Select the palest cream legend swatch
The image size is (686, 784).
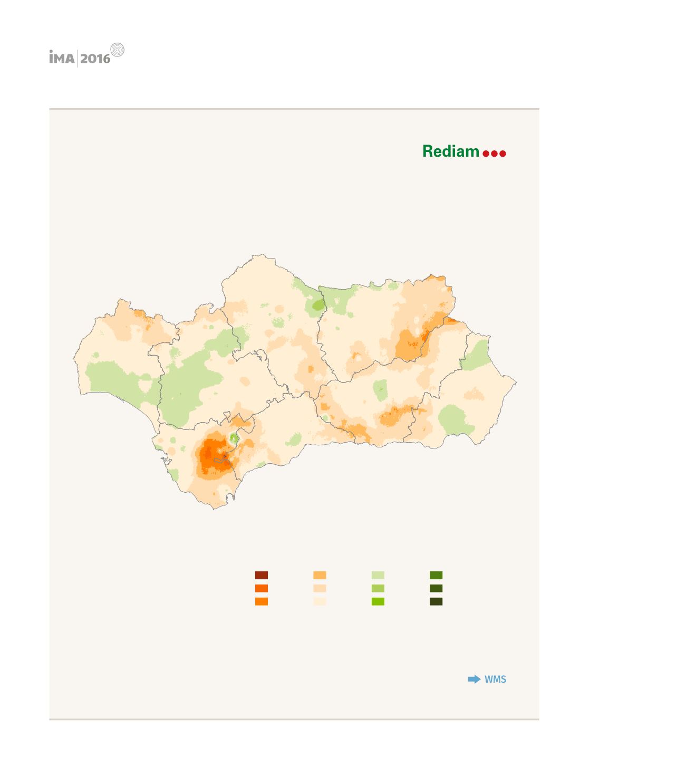point(320,601)
